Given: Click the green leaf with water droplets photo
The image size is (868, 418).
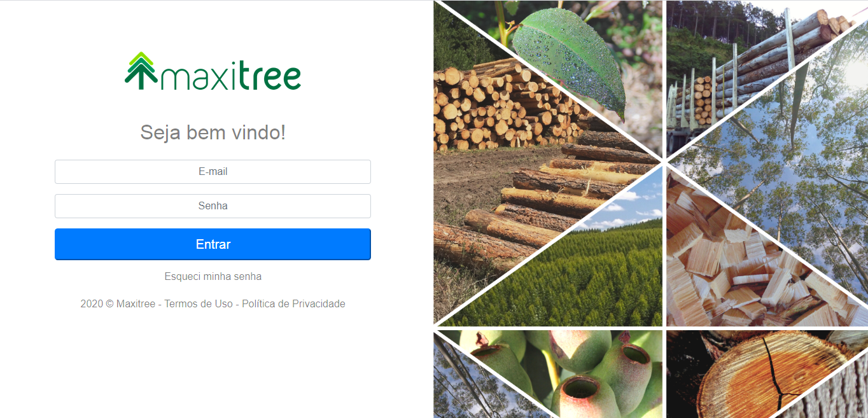Looking at the screenshot, I should point(573,57).
